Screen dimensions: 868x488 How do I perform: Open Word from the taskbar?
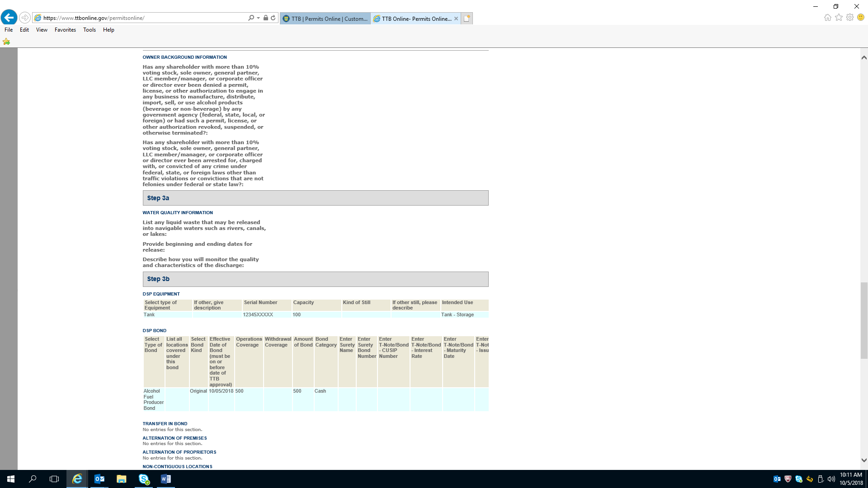tap(165, 479)
